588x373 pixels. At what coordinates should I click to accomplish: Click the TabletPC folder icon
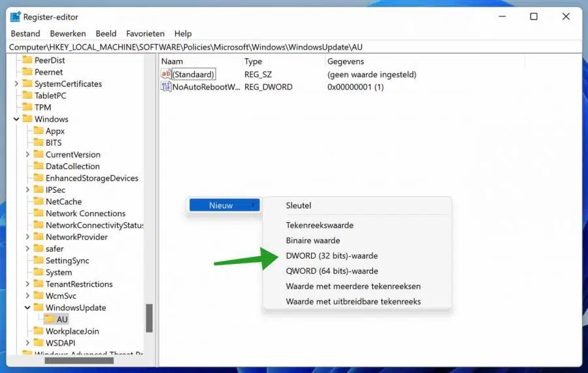(x=27, y=95)
